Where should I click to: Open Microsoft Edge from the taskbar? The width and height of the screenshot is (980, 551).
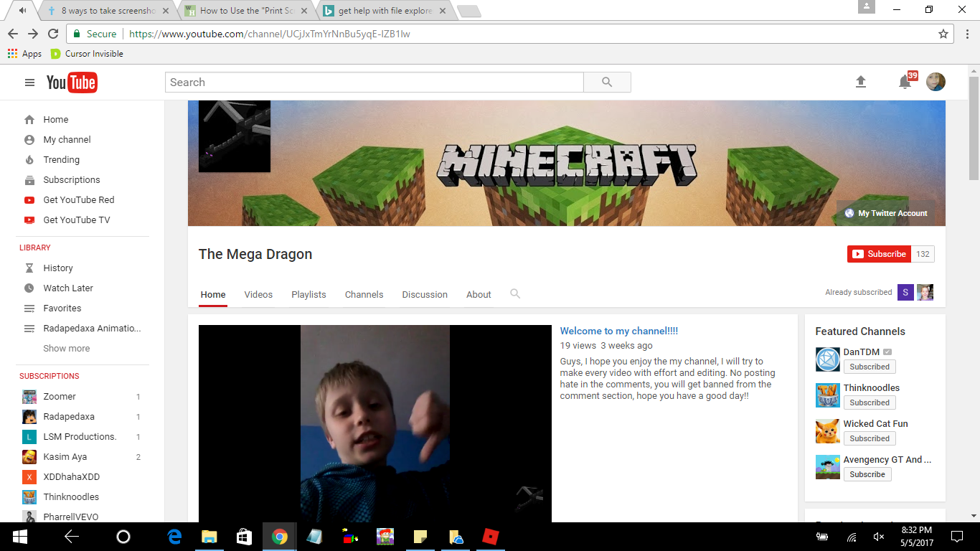[174, 537]
